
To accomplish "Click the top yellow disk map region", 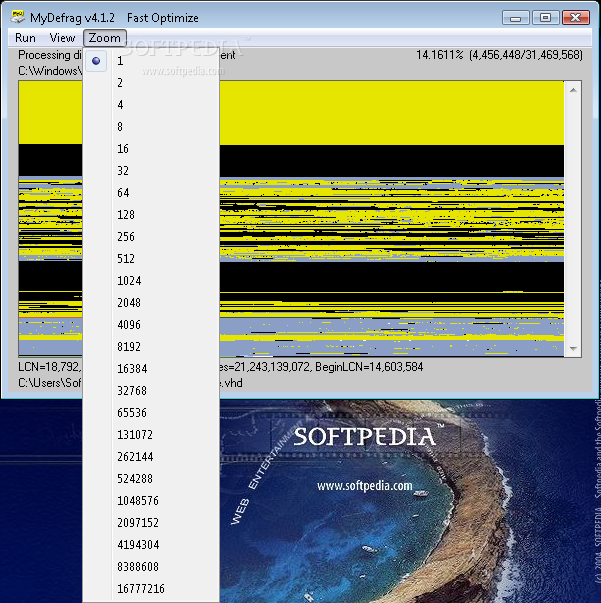I will point(391,113).
